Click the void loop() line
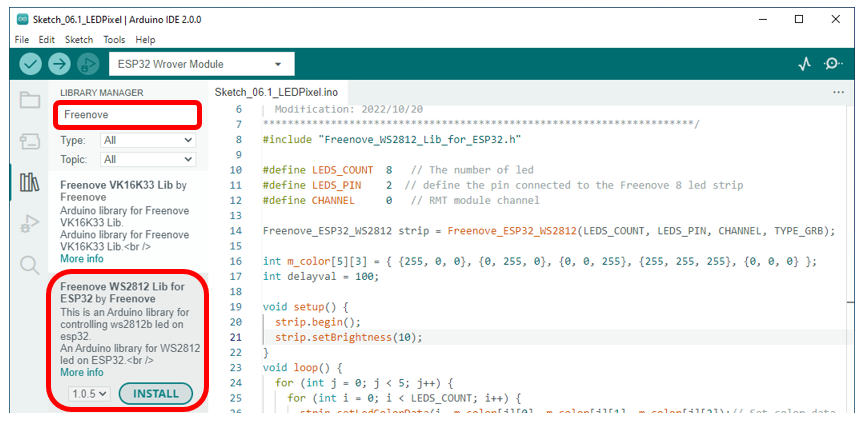The width and height of the screenshot is (863, 423). [303, 367]
